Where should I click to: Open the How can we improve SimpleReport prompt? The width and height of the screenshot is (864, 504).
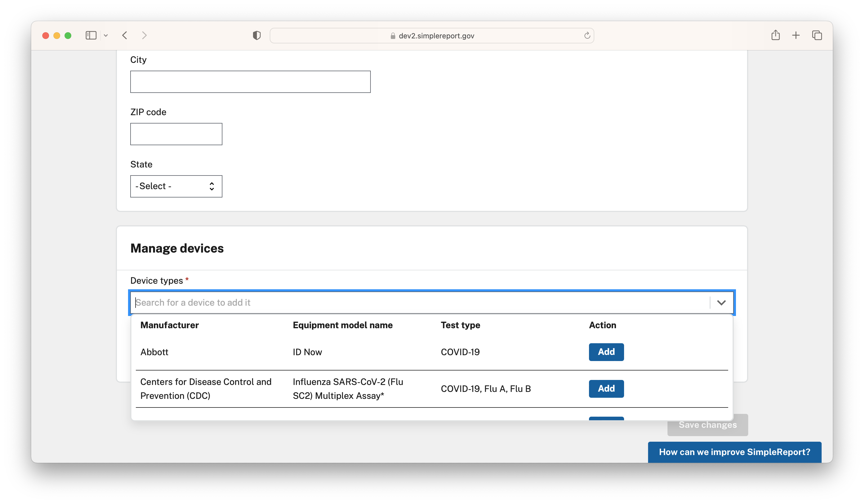coord(734,452)
